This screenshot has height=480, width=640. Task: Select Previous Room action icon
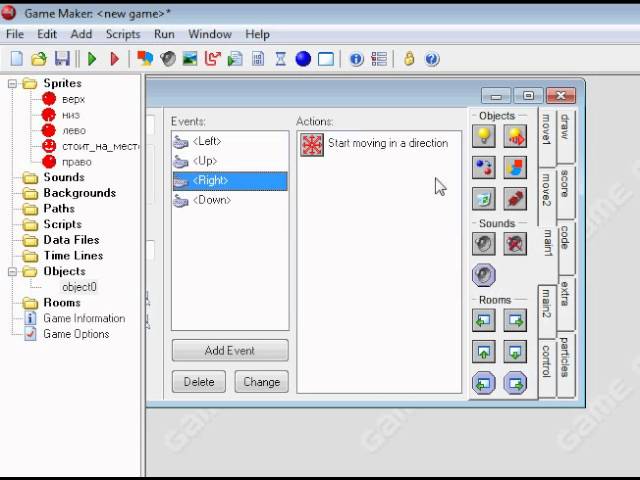(484, 320)
